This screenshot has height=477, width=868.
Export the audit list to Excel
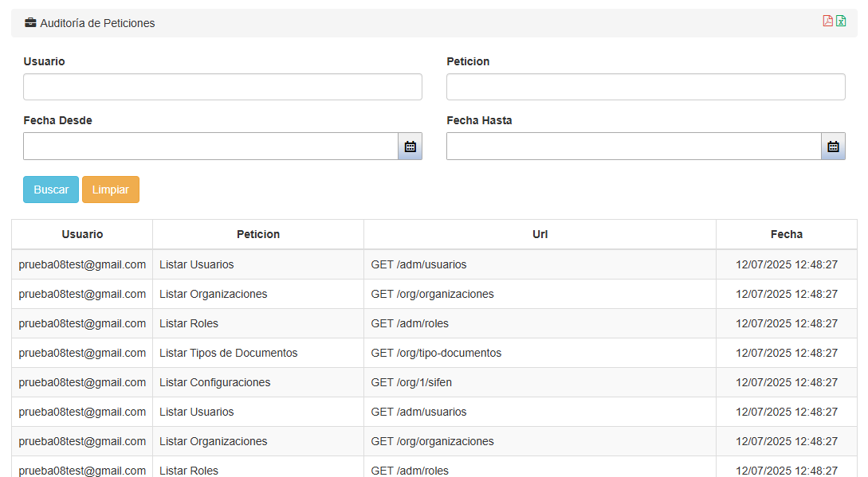[x=841, y=22]
